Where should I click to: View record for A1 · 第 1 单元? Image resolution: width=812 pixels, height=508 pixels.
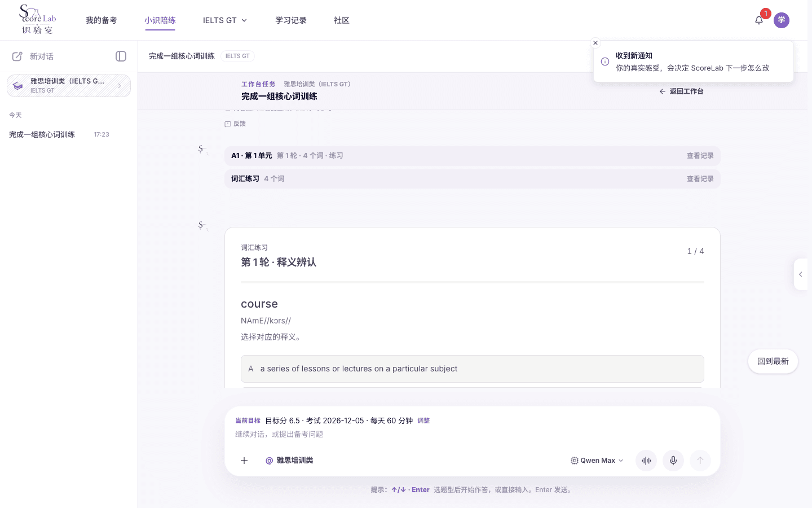[x=700, y=156]
